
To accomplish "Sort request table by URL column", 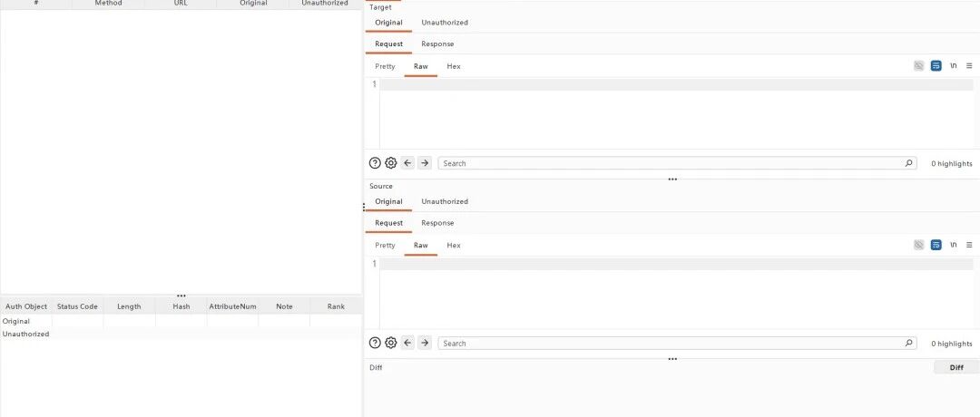I will [x=181, y=4].
